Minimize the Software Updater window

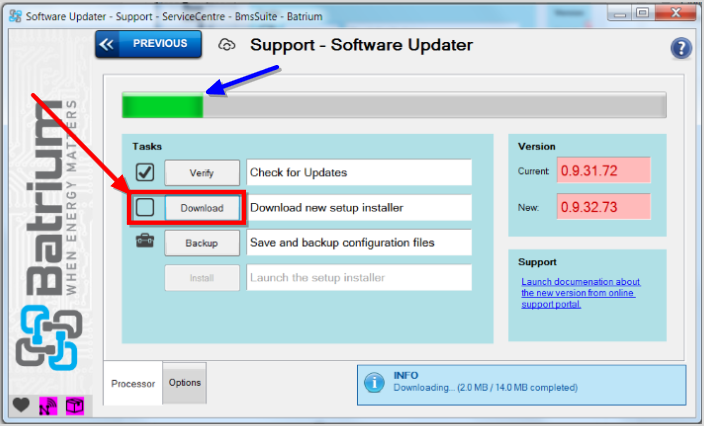(x=620, y=13)
